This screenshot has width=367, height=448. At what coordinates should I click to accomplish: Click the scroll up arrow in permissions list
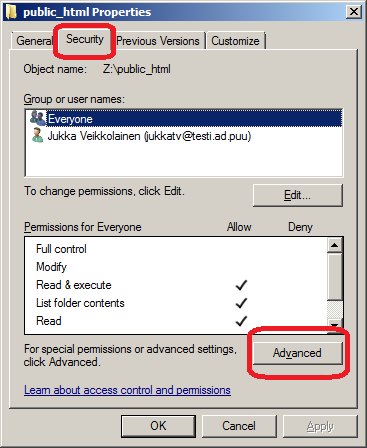(x=334, y=245)
